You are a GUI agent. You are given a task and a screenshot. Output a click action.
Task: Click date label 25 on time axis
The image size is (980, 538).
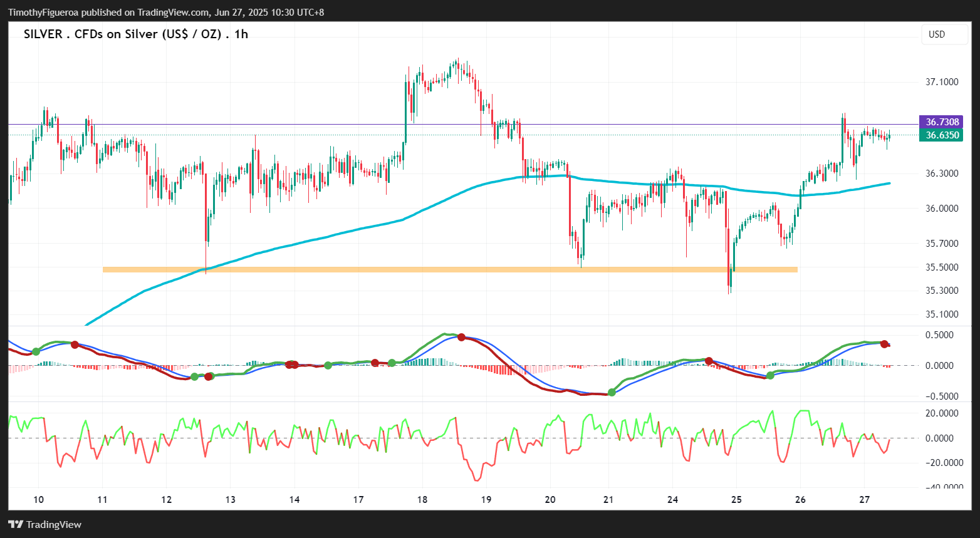pyautogui.click(x=736, y=500)
